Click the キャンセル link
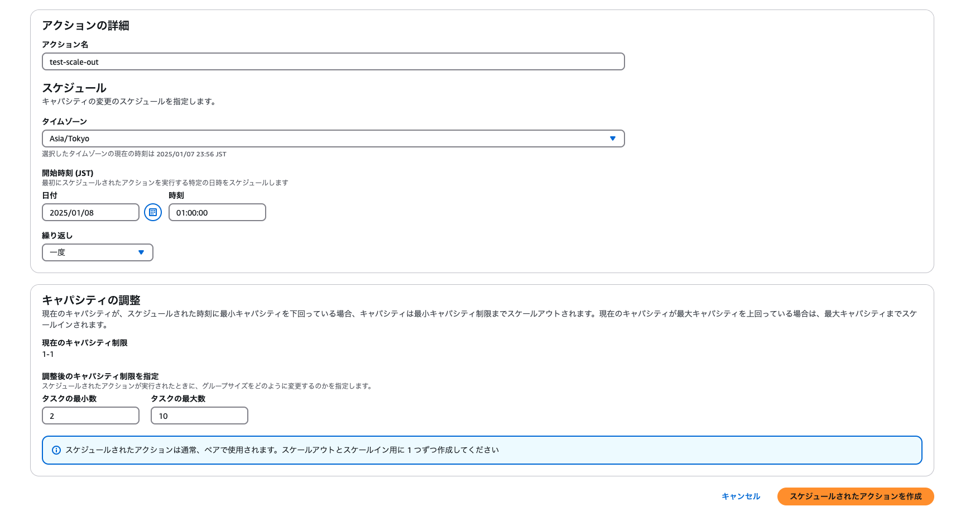 741,496
